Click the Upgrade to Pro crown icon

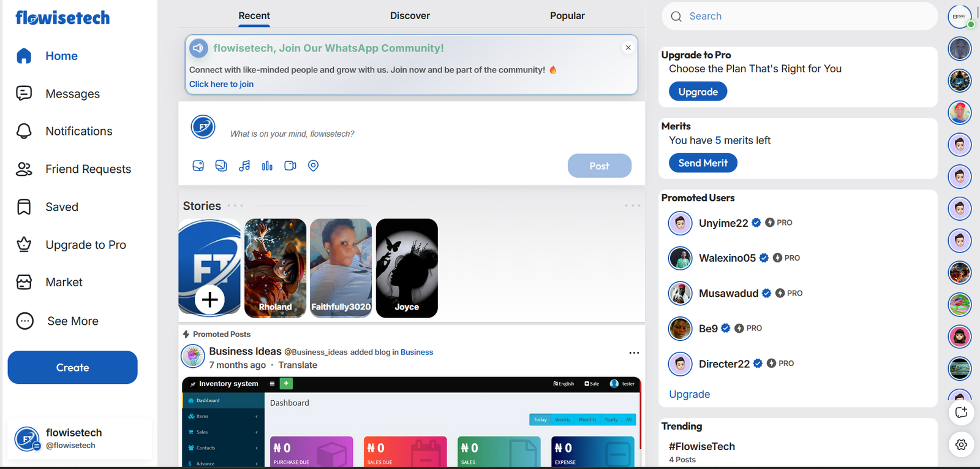[x=24, y=245]
